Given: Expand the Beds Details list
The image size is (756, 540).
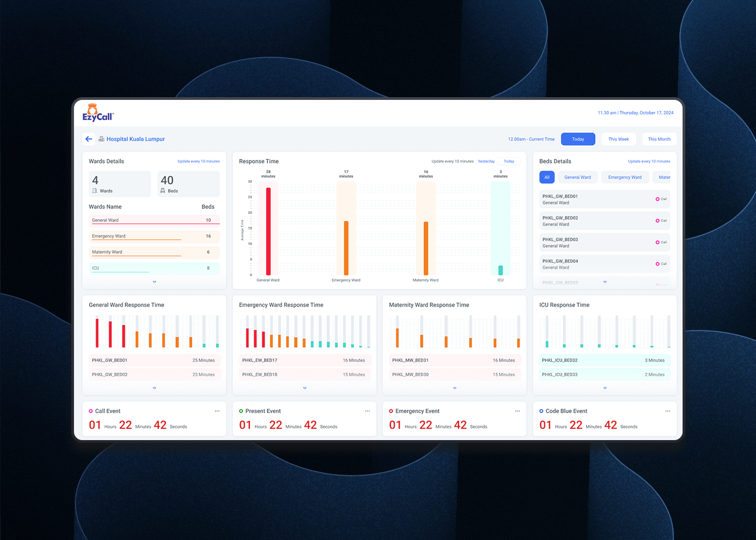Looking at the screenshot, I should tap(605, 282).
